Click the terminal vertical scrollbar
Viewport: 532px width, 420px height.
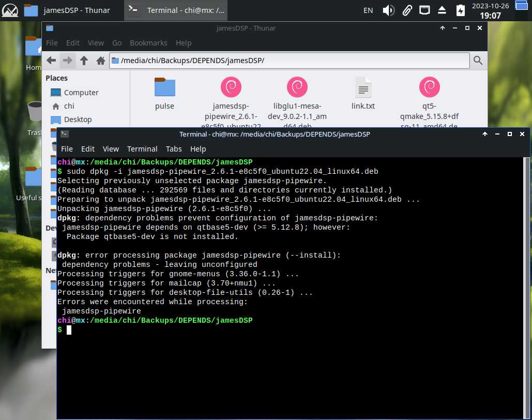tap(526, 288)
